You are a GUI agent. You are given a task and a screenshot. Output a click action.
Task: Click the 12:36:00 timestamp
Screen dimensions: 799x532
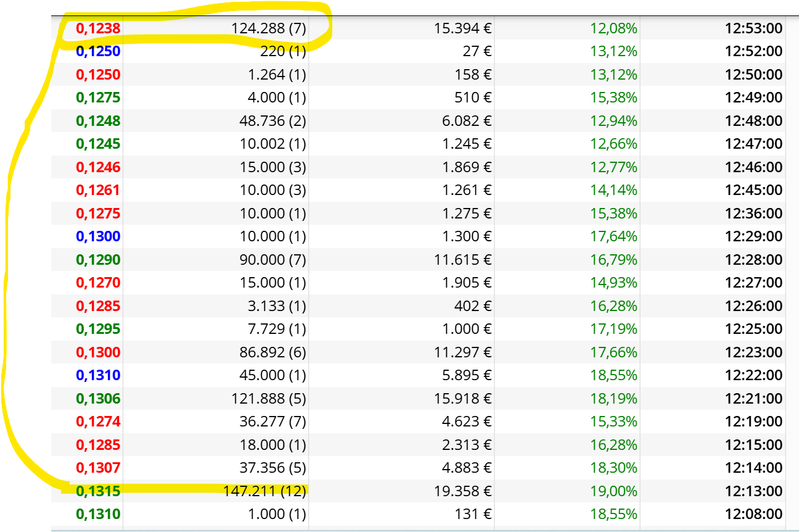pyautogui.click(x=753, y=214)
